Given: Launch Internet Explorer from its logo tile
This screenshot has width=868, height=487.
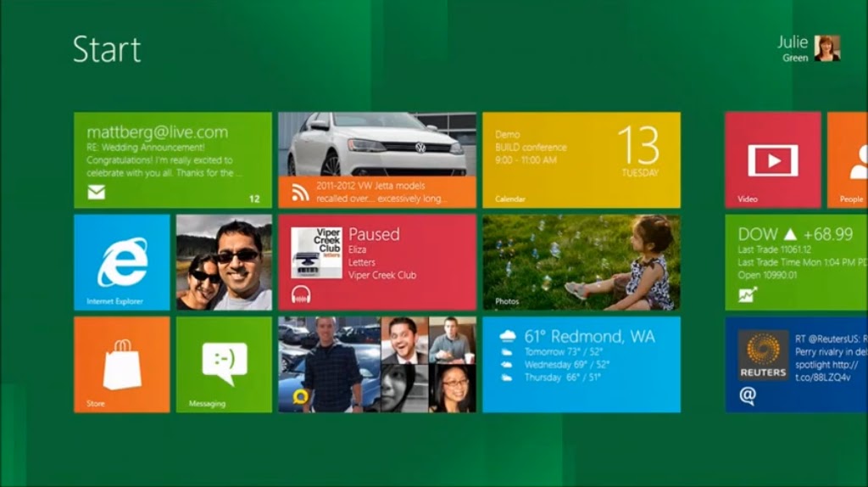Looking at the screenshot, I should click(122, 262).
